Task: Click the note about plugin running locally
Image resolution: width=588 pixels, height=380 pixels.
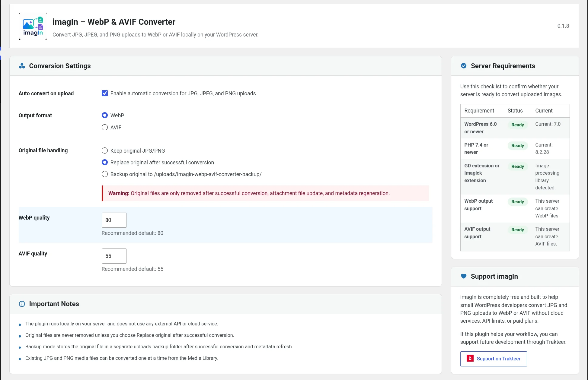Action: pos(122,324)
